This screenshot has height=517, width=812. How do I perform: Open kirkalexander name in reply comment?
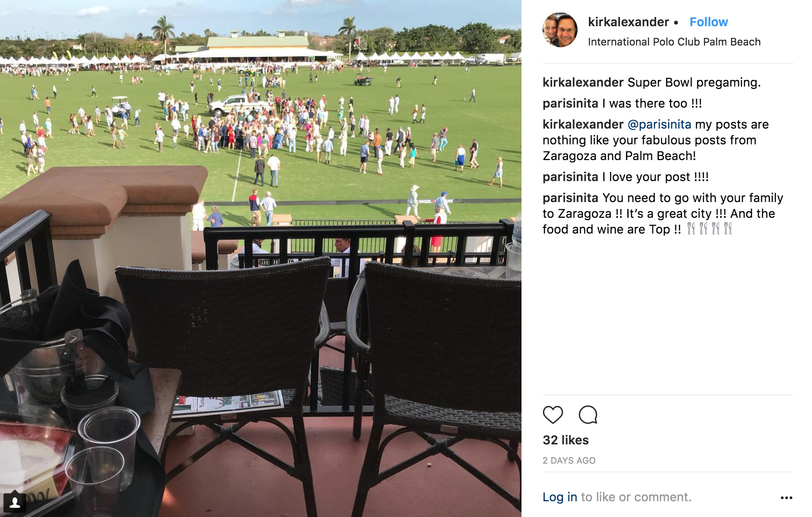point(583,124)
